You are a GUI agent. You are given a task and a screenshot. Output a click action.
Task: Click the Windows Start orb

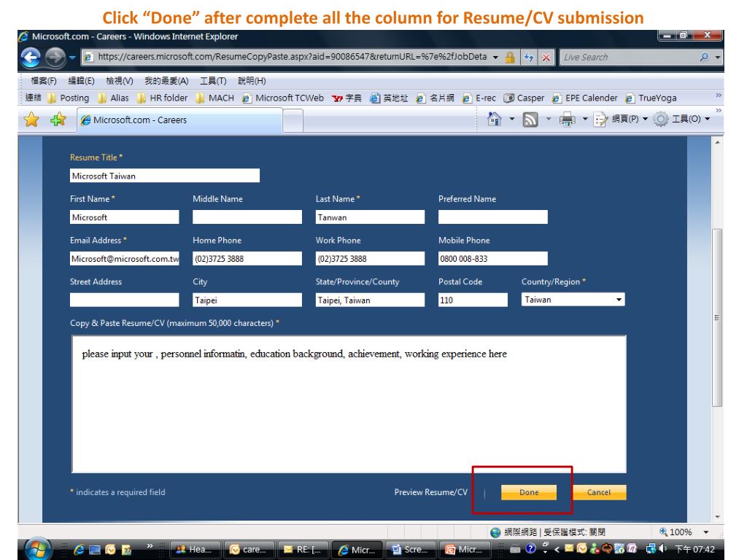(38, 550)
